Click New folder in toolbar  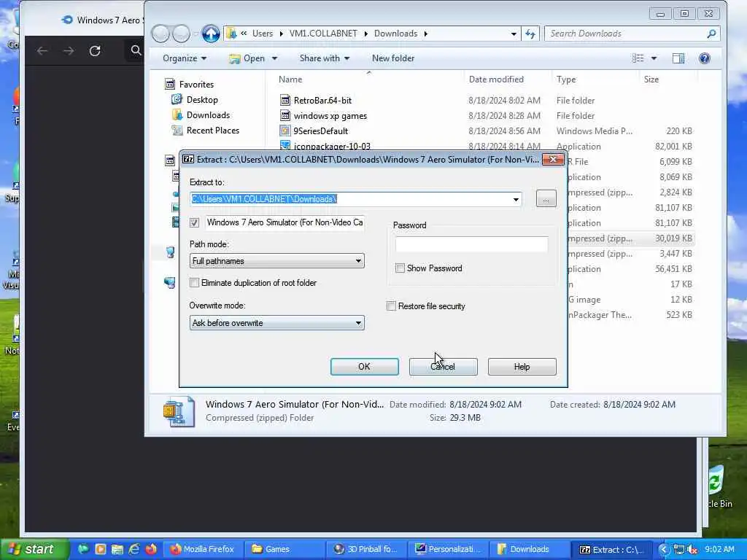(393, 58)
